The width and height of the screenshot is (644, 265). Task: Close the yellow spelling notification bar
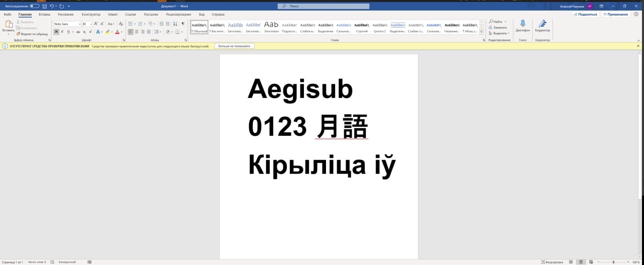coord(638,46)
